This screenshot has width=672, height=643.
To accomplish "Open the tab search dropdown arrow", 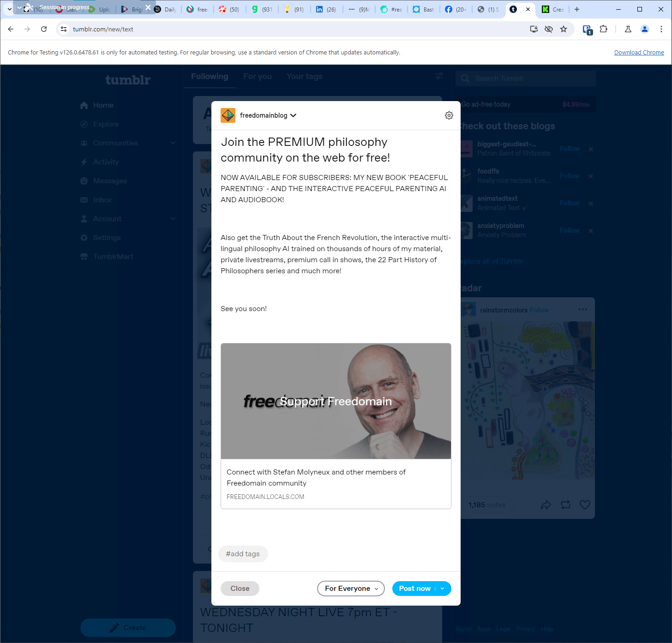I will [9, 9].
